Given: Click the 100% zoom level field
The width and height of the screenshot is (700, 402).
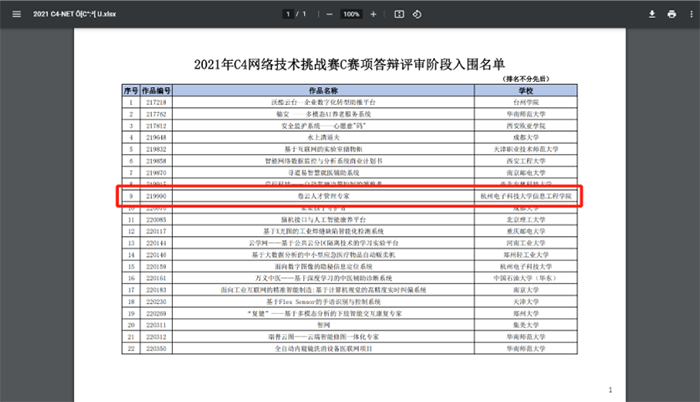Looking at the screenshot, I should (351, 14).
